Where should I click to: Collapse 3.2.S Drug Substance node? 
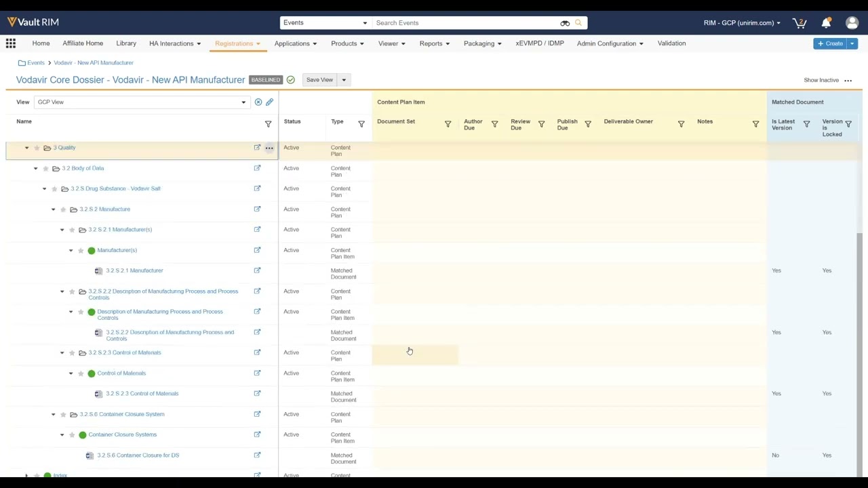pos(44,188)
